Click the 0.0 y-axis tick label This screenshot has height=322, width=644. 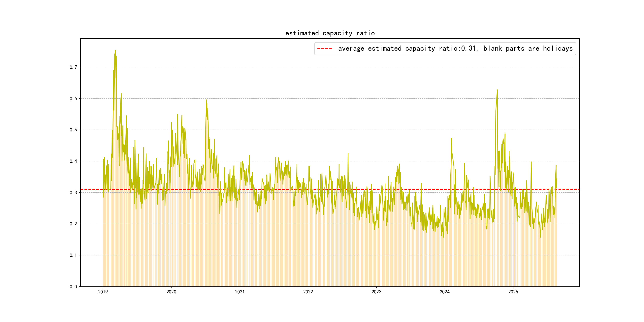tap(73, 286)
